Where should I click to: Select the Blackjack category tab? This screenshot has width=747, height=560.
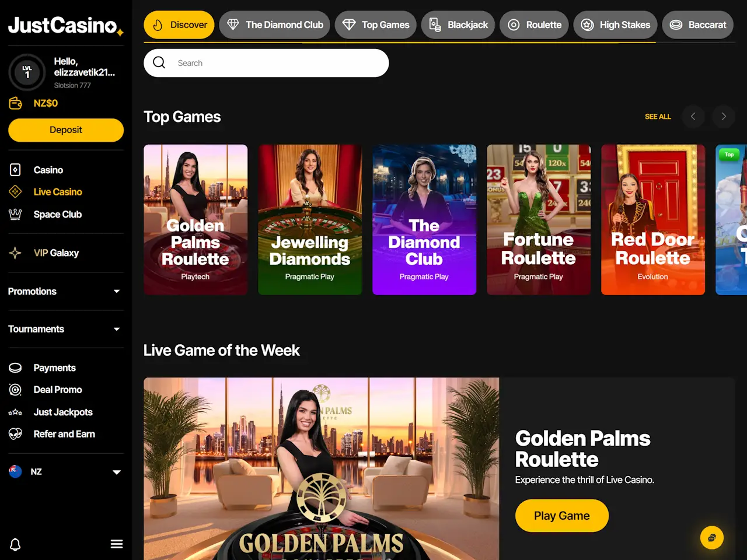tap(458, 24)
